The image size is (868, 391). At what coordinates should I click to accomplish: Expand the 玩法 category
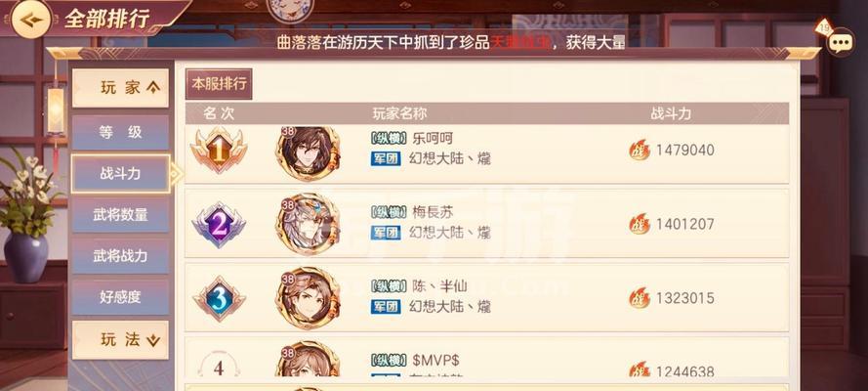click(x=120, y=340)
